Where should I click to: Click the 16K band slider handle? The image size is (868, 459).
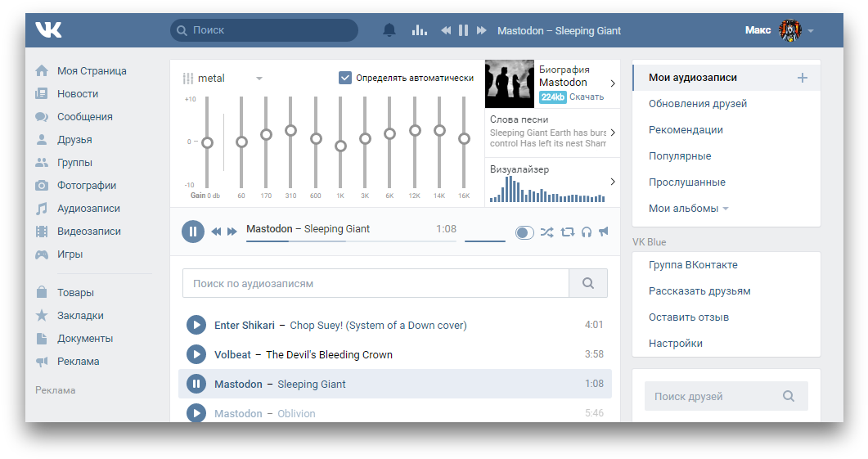[x=464, y=138]
